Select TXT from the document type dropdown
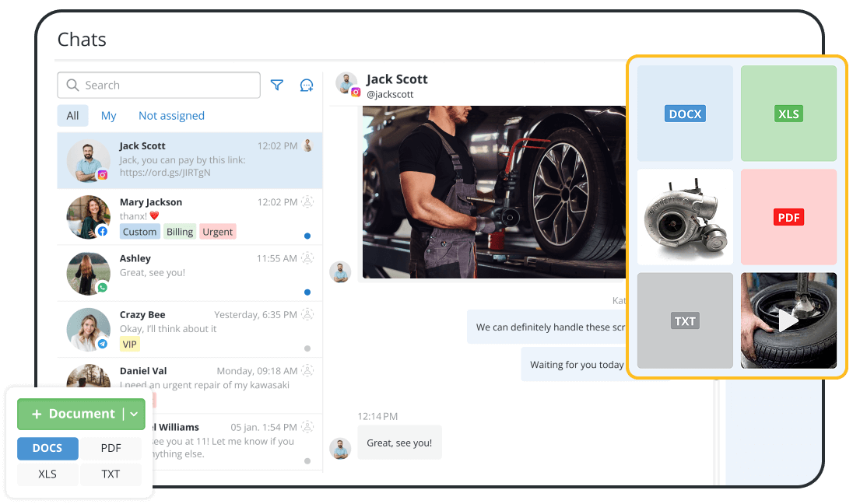Image resolution: width=853 pixels, height=504 pixels. click(111, 474)
